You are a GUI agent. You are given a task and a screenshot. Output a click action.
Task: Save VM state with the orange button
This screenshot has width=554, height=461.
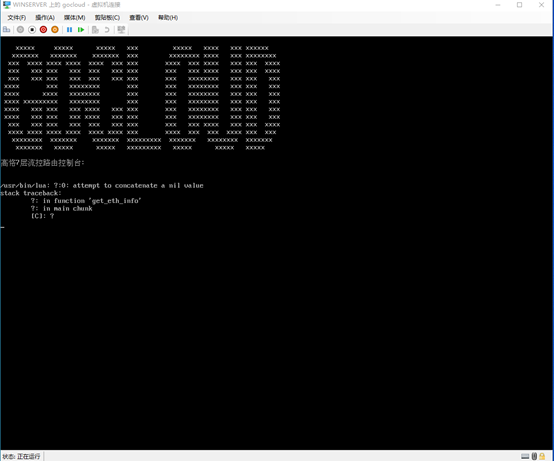point(55,30)
